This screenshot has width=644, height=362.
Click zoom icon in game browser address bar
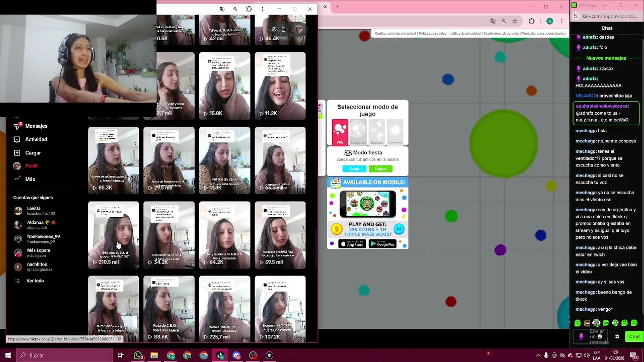[504, 21]
